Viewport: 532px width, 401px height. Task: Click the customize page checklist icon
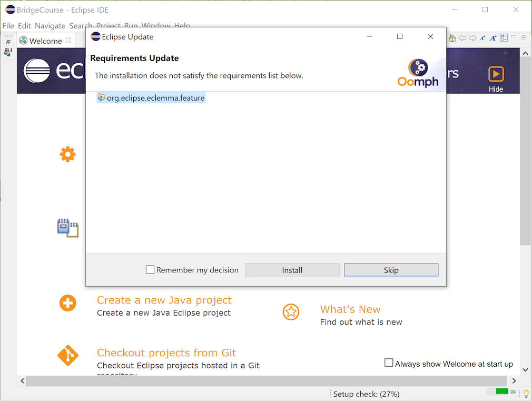tap(504, 38)
